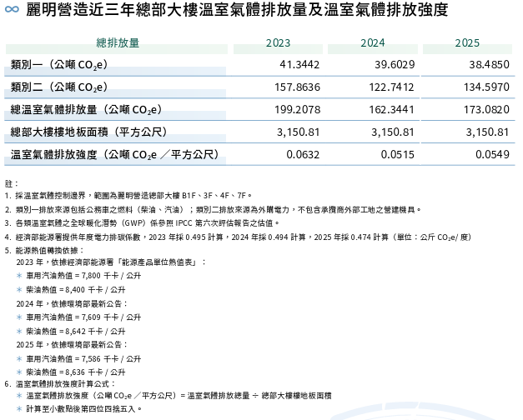Click the 註： notes heading

[x=12, y=183]
